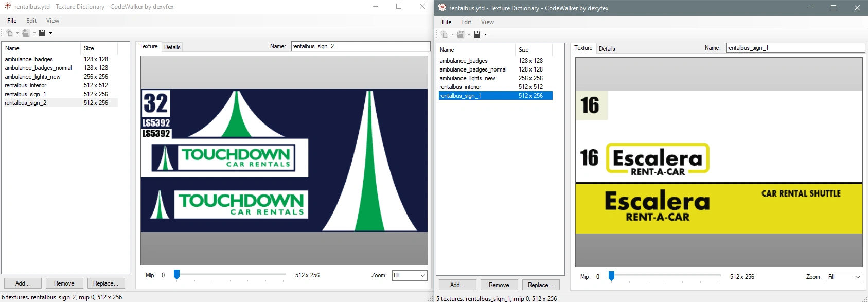This screenshot has height=302, width=868.
Task: Open View menu in the right window
Action: coord(487,22)
